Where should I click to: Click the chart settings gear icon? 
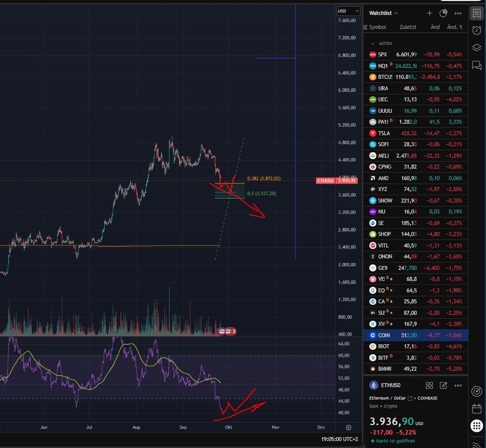pyautogui.click(x=348, y=427)
